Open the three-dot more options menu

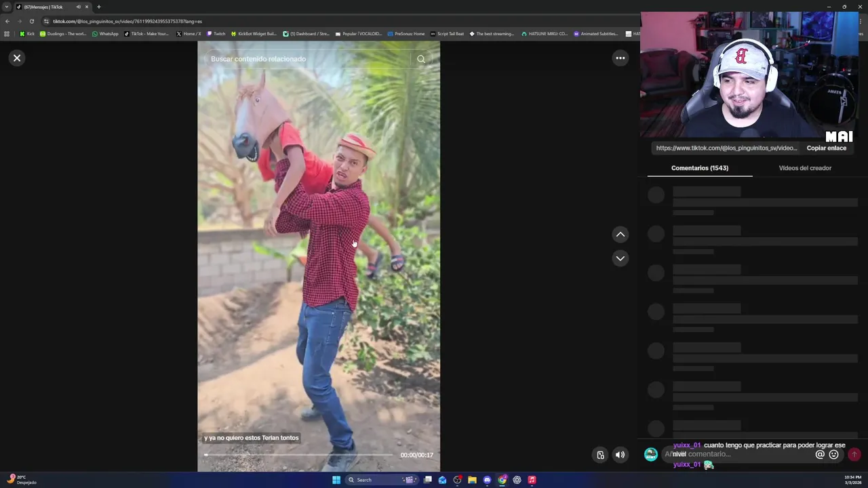[620, 58]
